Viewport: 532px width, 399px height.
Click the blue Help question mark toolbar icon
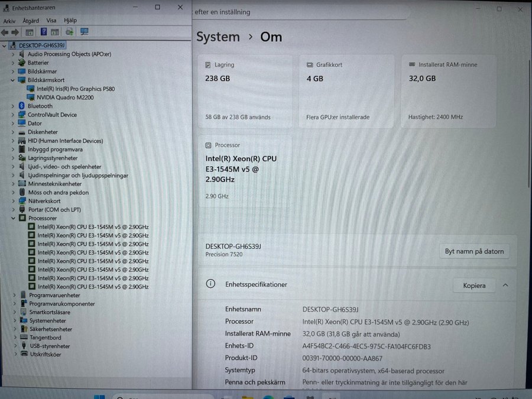(x=43, y=32)
